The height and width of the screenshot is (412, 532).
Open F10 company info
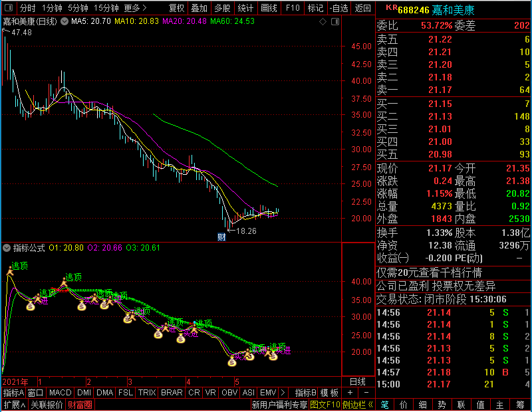(293, 8)
